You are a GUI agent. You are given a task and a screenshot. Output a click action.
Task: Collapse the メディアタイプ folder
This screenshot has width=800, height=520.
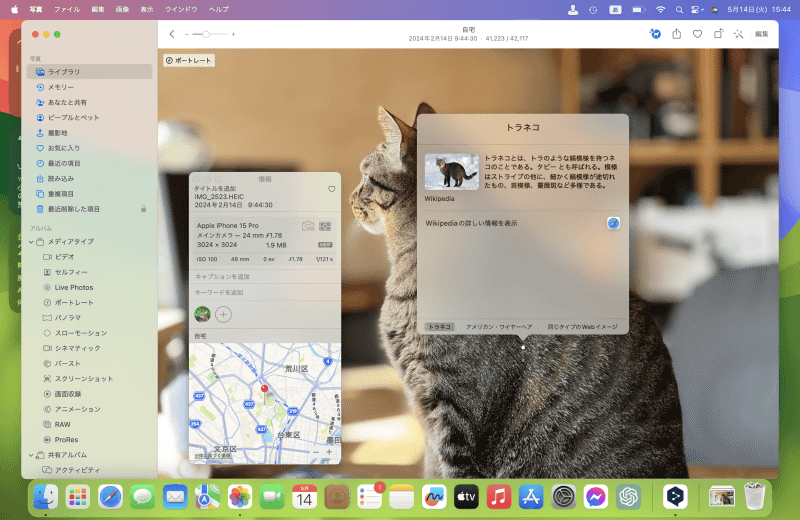pos(31,242)
